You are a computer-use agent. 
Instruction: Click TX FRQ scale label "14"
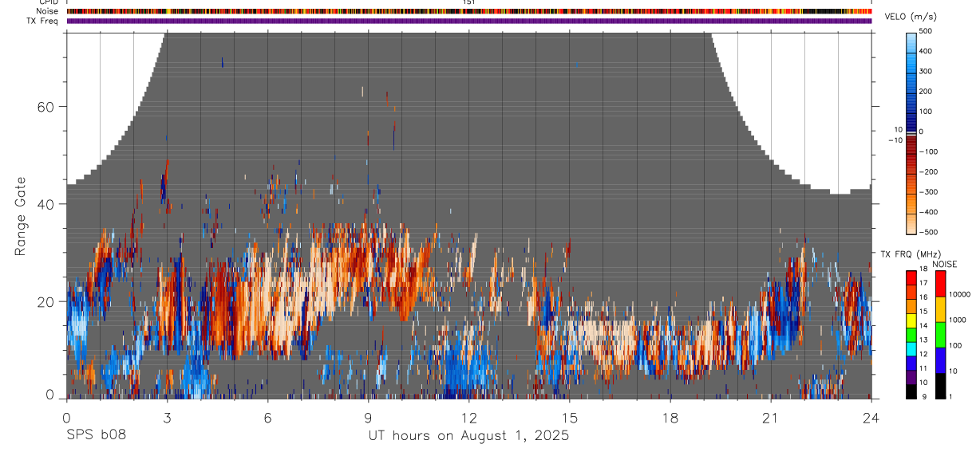coord(923,326)
